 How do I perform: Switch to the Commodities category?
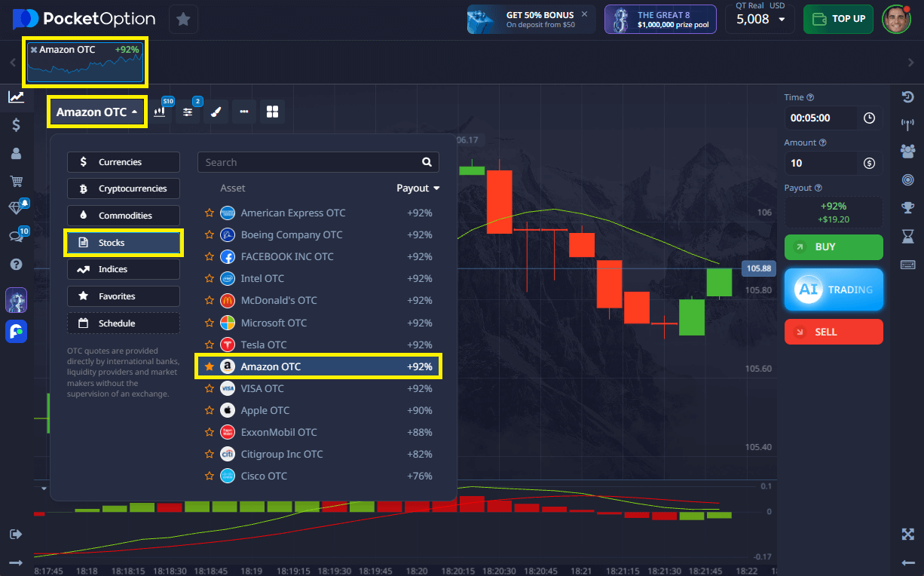point(124,216)
